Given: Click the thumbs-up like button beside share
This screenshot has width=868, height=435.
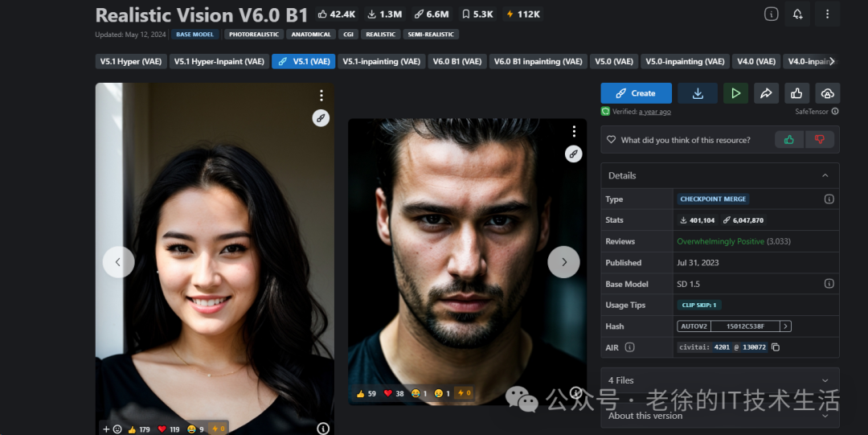Looking at the screenshot, I should (796, 93).
